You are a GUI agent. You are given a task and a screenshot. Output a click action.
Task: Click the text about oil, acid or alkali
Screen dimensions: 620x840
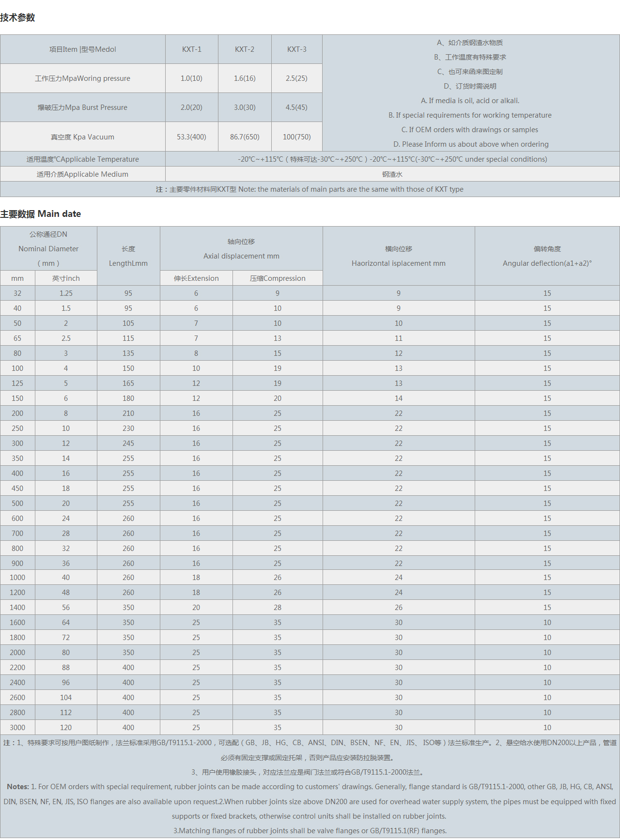[470, 101]
